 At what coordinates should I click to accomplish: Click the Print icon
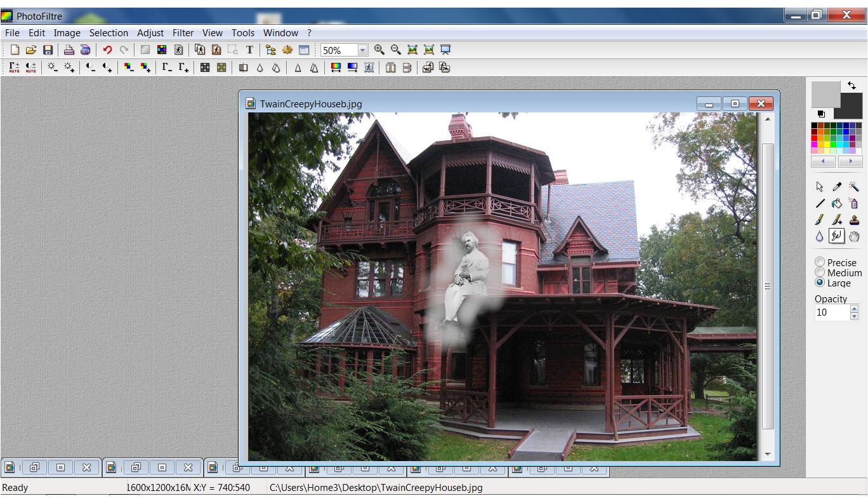69,50
